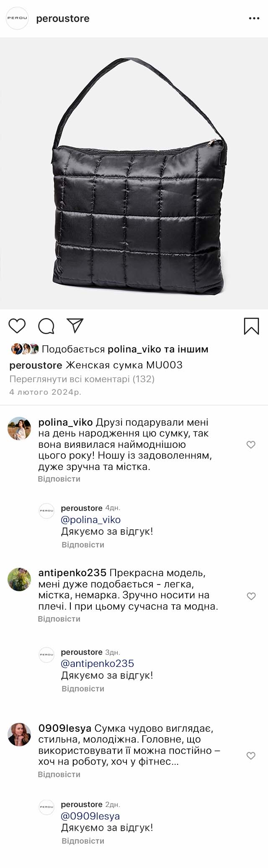Reply to 0909lesya's comment
Screen dimensions: 268x868
[x=59, y=774]
